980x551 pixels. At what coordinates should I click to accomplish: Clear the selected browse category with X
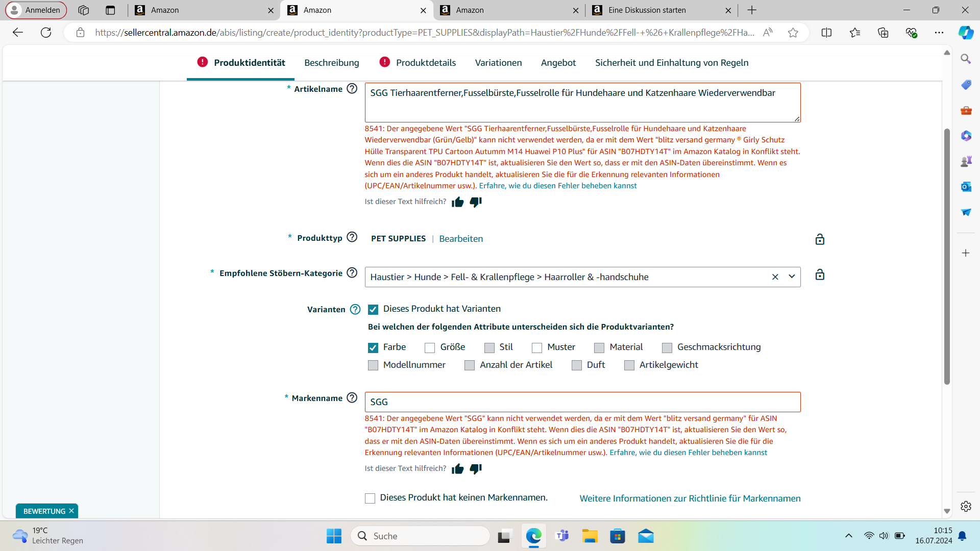click(775, 277)
